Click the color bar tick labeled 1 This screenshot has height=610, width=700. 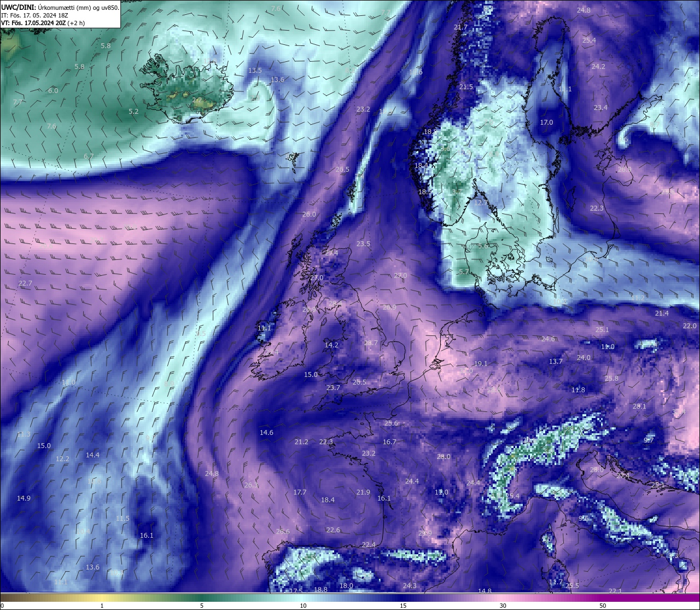tap(102, 606)
